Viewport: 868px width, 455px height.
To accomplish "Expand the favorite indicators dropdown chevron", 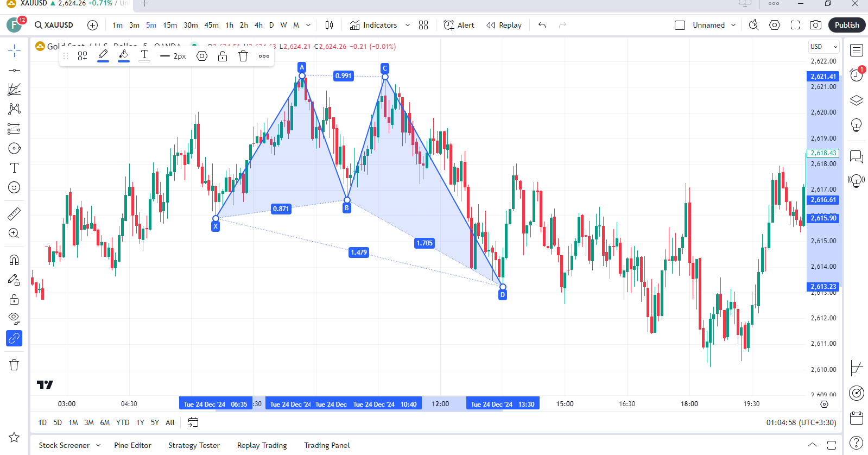I will [x=408, y=25].
